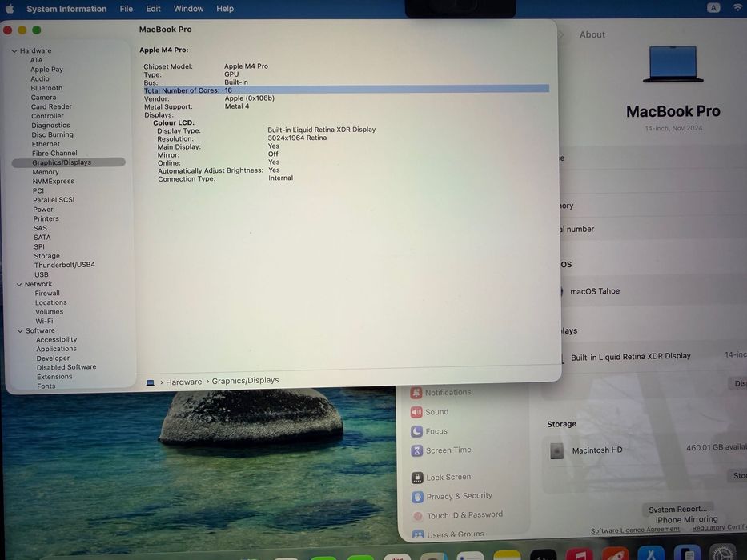Screen dimensions: 747x560
Task: Select Apple Pay in the sidebar
Action: (x=46, y=70)
